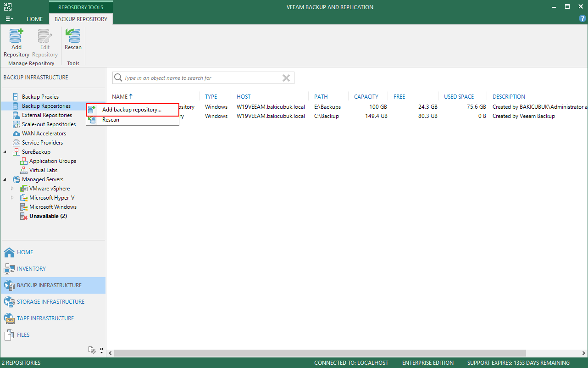This screenshot has height=368, width=588.
Task: Click the 149.4 GB capacity value
Action: pyautogui.click(x=375, y=116)
